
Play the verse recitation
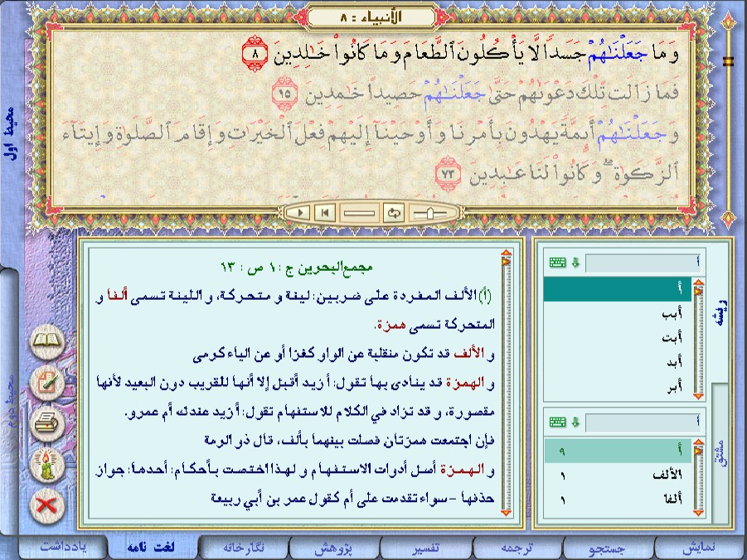tap(300, 213)
